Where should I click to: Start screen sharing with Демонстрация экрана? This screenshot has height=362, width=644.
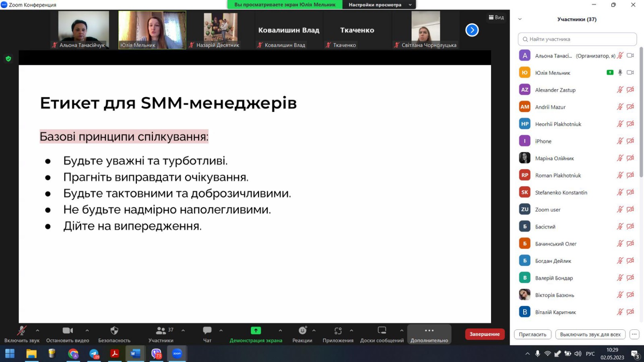256,331
